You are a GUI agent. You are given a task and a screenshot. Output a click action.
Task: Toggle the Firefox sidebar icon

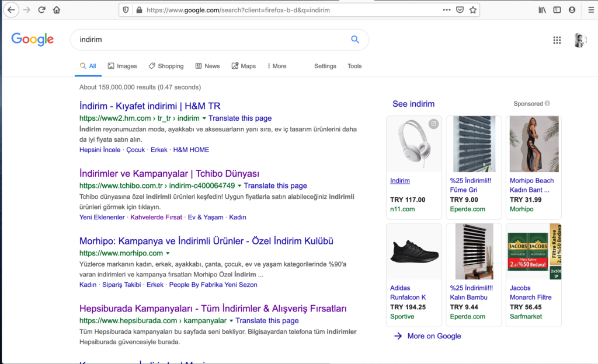tap(557, 10)
